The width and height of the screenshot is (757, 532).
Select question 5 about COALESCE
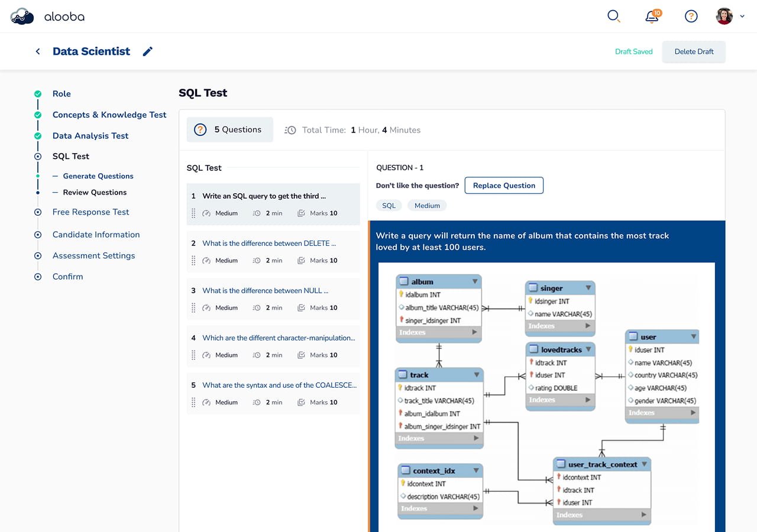[x=273, y=394]
